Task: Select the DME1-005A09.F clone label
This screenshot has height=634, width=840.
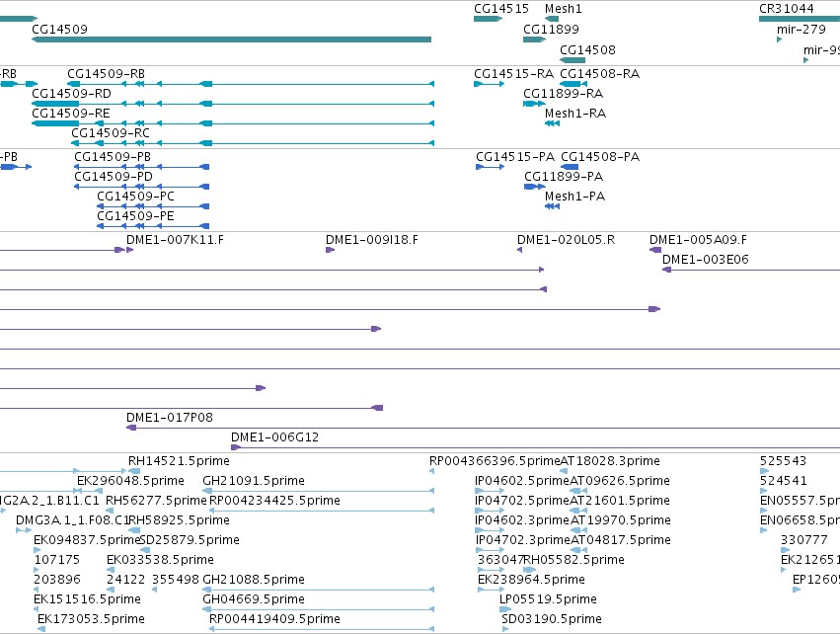Action: [699, 240]
